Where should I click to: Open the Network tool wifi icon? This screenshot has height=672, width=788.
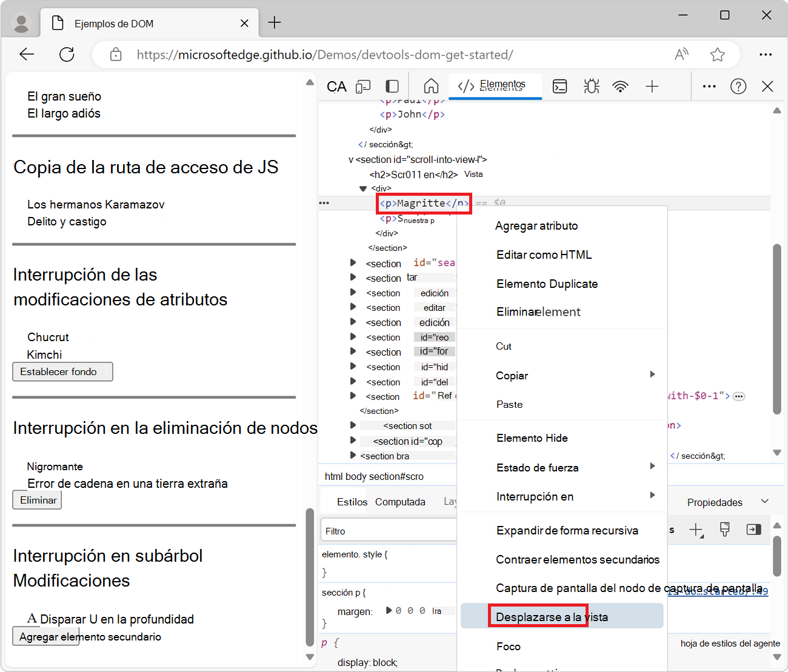point(620,87)
